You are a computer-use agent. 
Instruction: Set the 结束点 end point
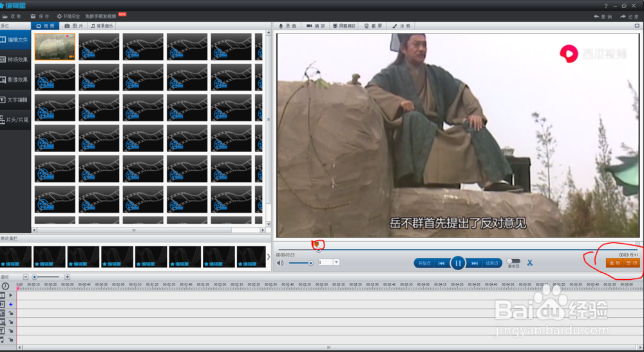click(x=491, y=263)
